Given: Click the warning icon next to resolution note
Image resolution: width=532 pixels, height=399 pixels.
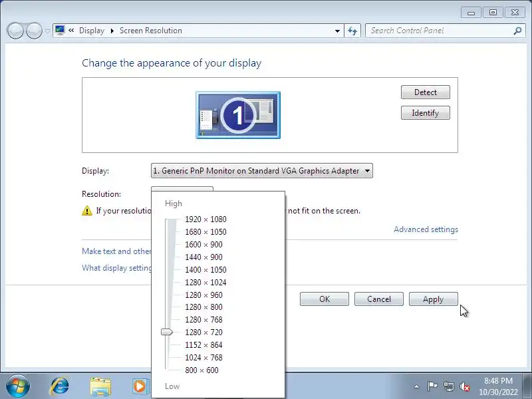Looking at the screenshot, I should [x=87, y=210].
